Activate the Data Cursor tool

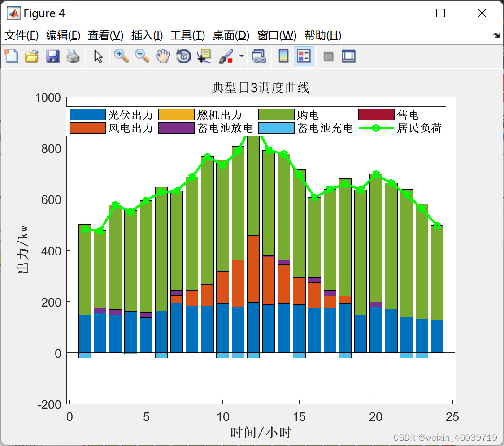click(204, 56)
